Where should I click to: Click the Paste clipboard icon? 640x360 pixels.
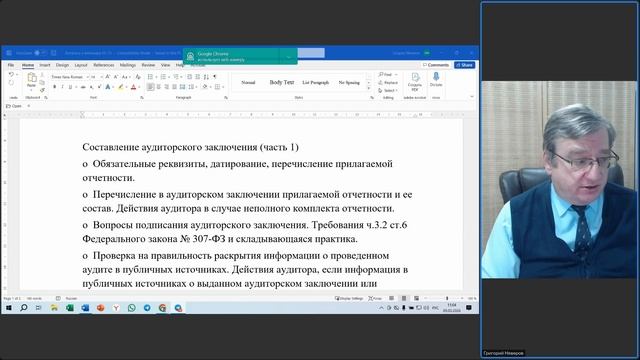coord(31,78)
